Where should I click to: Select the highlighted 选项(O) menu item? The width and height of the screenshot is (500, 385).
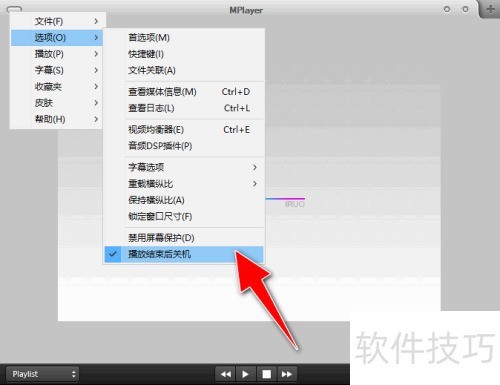pos(57,38)
